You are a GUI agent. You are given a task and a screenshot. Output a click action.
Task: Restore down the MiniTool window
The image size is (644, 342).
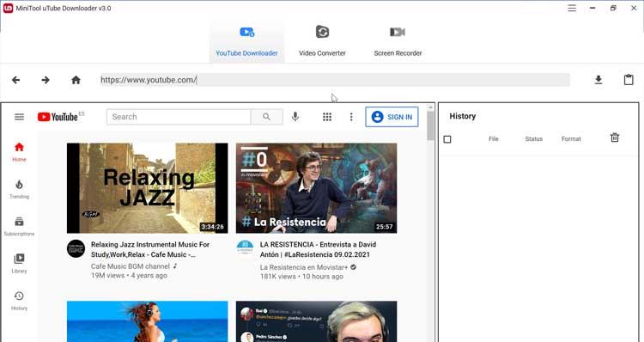(x=613, y=9)
